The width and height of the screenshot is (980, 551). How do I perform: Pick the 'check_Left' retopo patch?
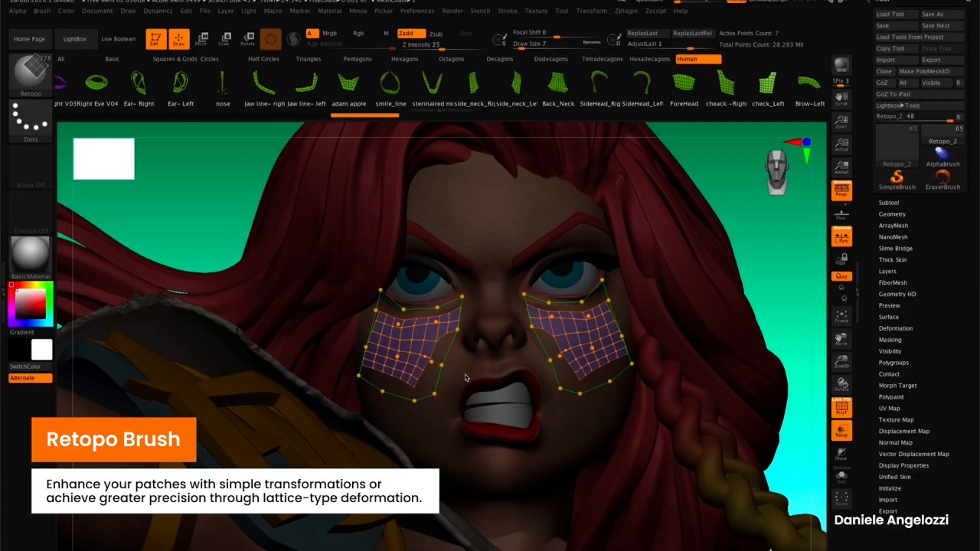tap(768, 89)
